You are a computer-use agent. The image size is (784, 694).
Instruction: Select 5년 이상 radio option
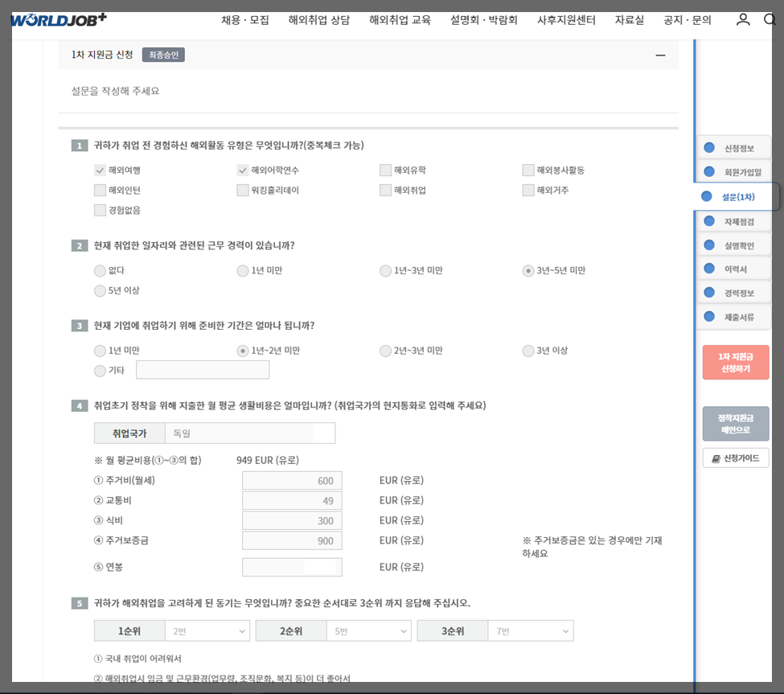pyautogui.click(x=100, y=290)
